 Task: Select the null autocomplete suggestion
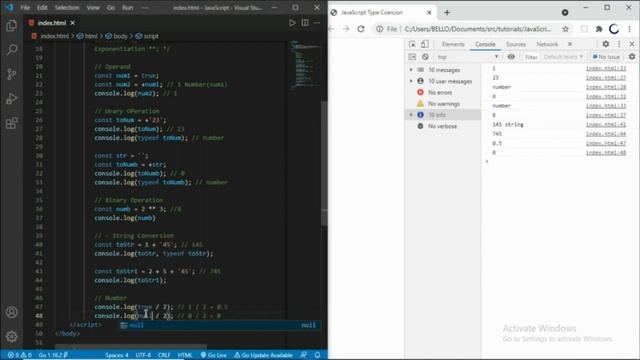click(x=220, y=325)
